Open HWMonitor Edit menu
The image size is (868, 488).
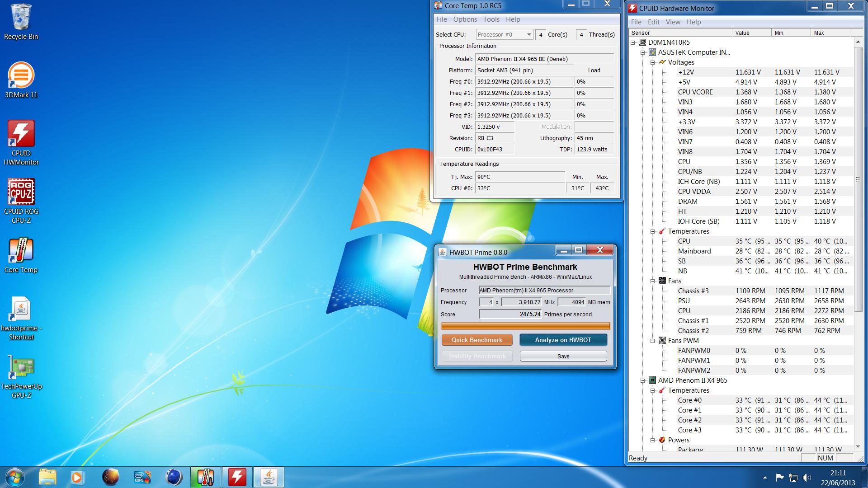point(653,22)
